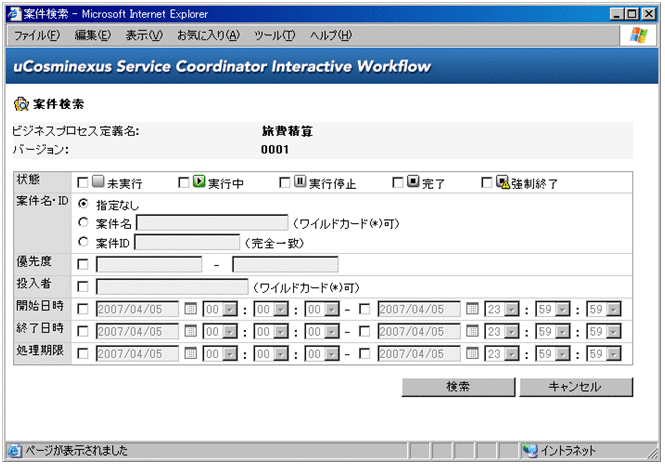Select the 指定なし radio button
Image resolution: width=665 pixels, height=465 pixels.
coord(83,204)
